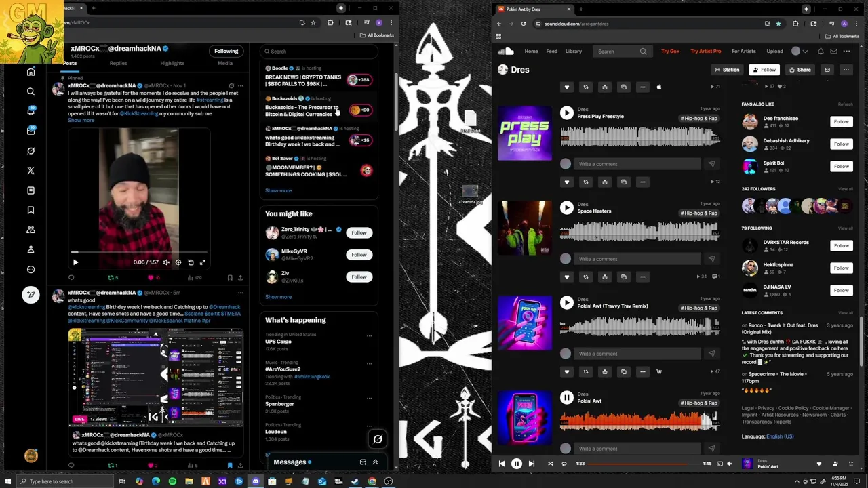Click Show more under You might like
The width and height of the screenshot is (868, 488).
pos(278,297)
